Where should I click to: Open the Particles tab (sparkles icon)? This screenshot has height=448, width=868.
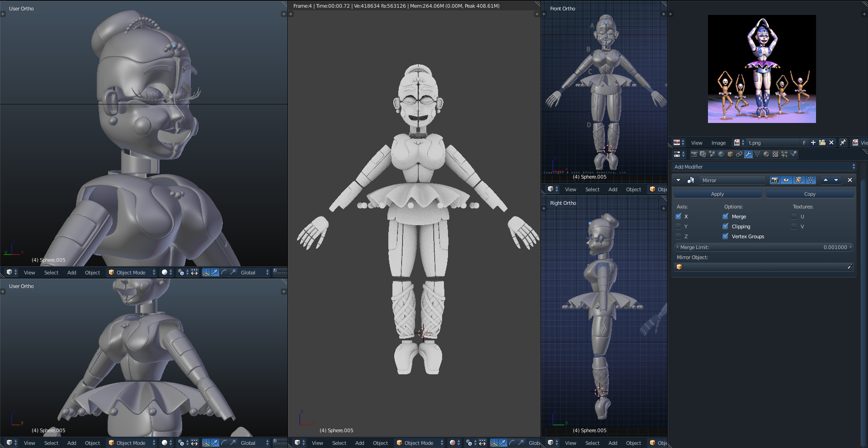point(784,154)
